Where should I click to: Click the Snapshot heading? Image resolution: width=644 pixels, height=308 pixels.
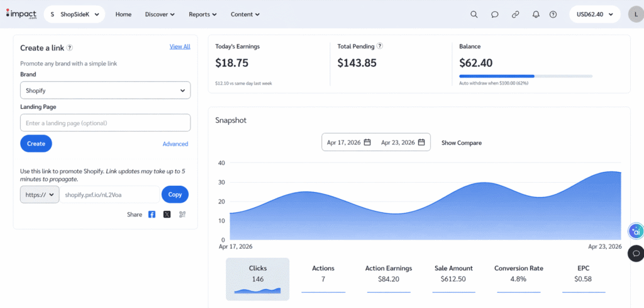click(x=231, y=120)
